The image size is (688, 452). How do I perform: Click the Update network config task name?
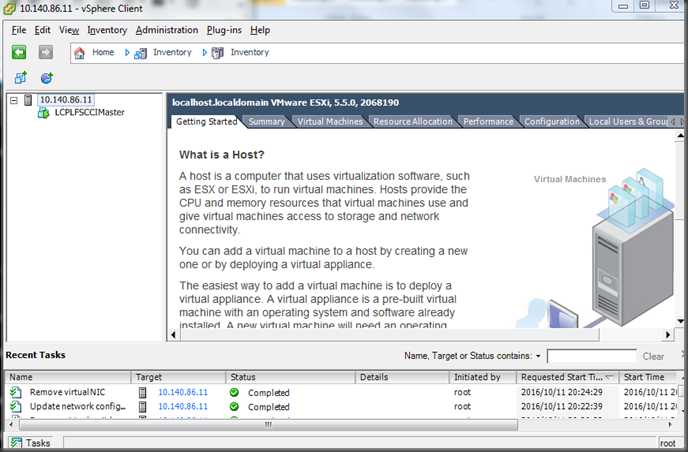point(78,407)
